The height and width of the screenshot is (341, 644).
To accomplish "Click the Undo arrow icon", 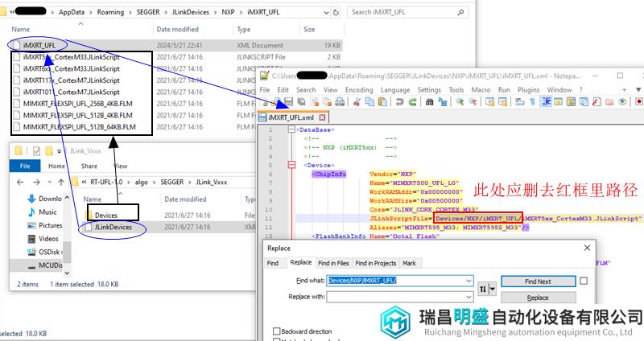I will pyautogui.click(x=399, y=101).
